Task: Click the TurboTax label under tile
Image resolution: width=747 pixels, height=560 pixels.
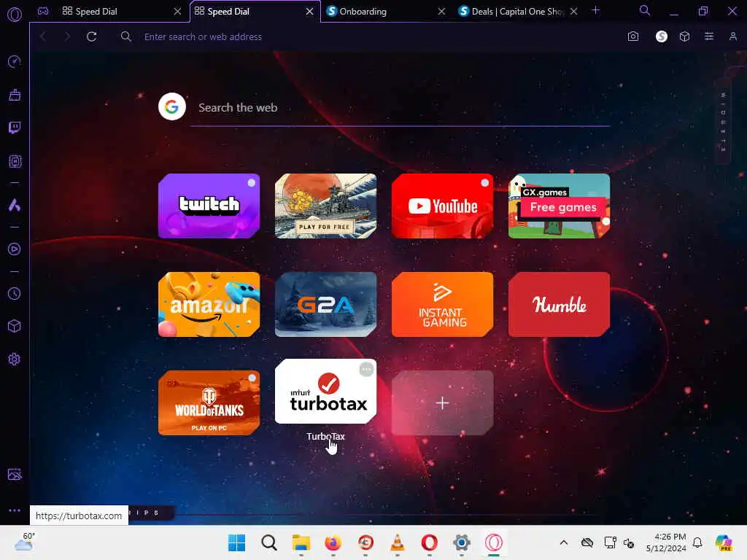Action: [325, 436]
